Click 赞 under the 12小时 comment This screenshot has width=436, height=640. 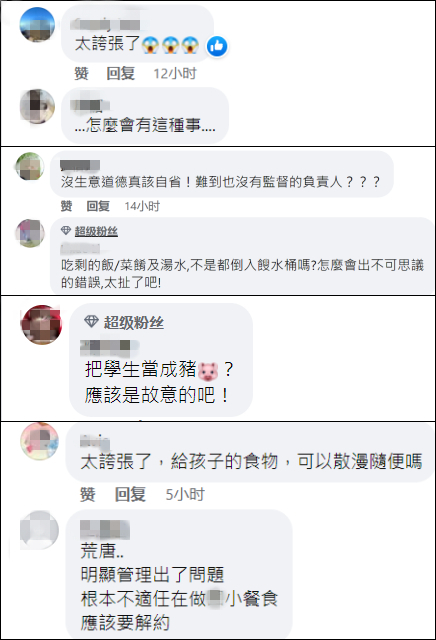(81, 73)
